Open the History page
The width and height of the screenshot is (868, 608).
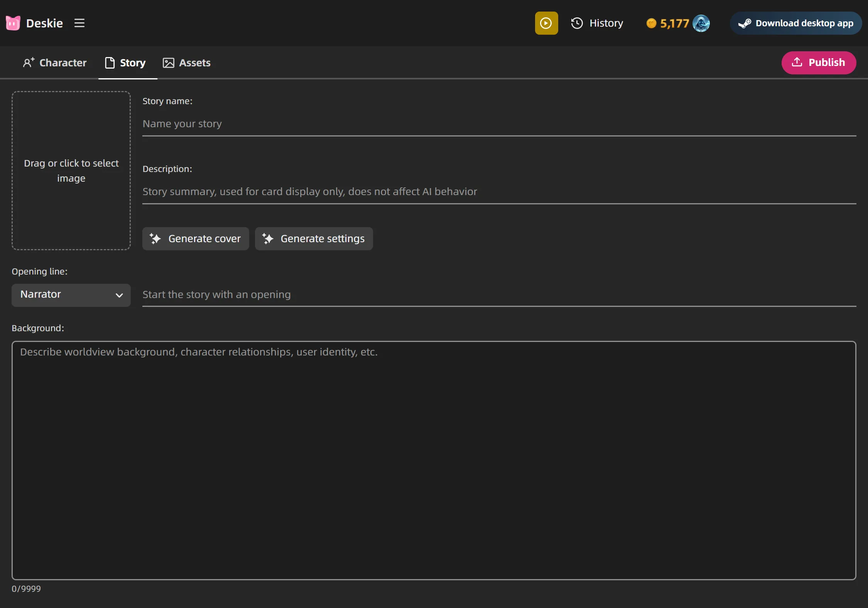click(597, 23)
